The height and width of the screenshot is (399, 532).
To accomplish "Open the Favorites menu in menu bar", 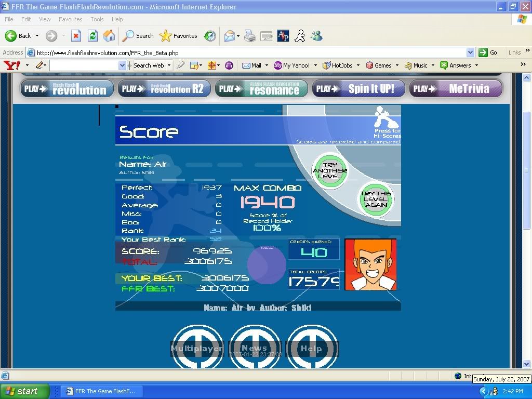I will tap(70, 19).
